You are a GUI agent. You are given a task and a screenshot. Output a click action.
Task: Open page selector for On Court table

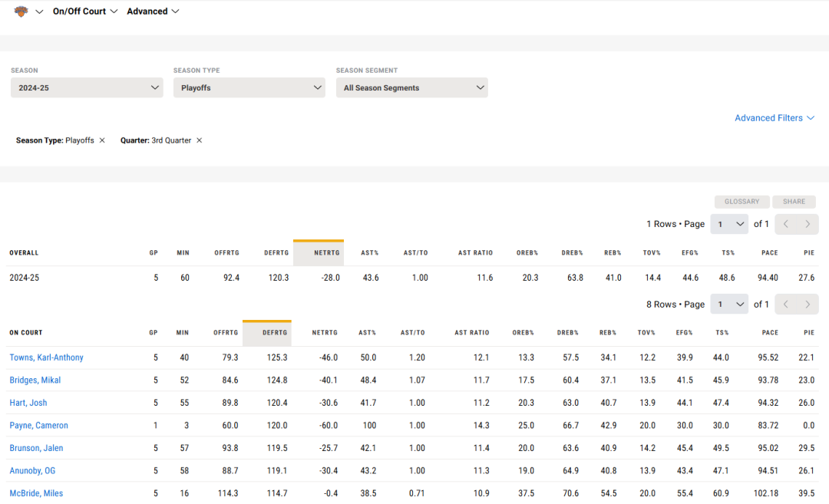(728, 305)
